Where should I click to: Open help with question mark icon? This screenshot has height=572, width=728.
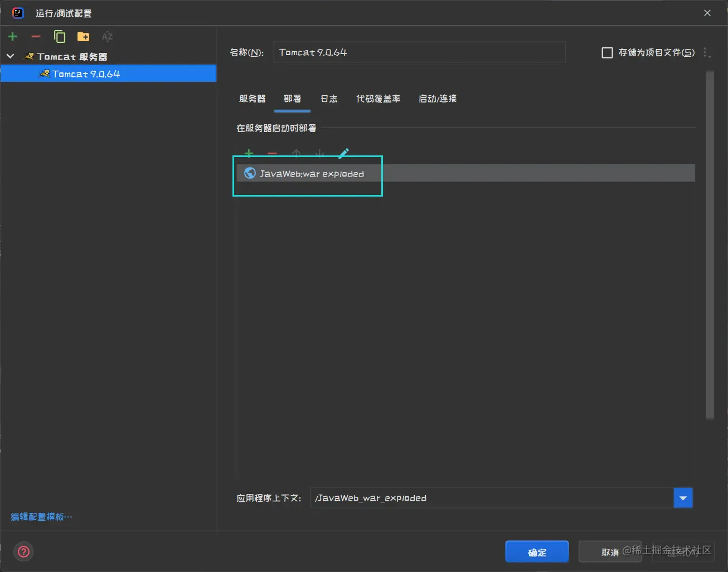[23, 551]
